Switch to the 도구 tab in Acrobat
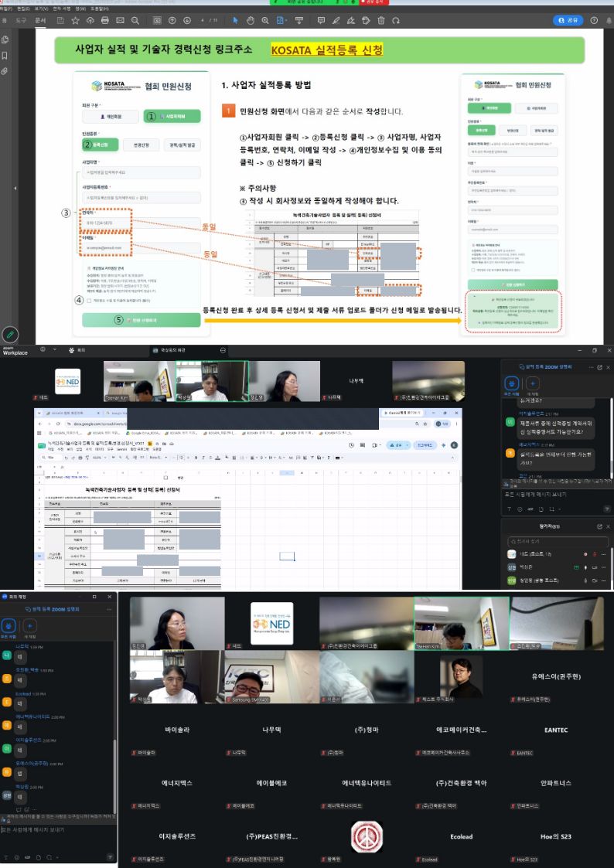This screenshot has width=614, height=868. [x=21, y=20]
